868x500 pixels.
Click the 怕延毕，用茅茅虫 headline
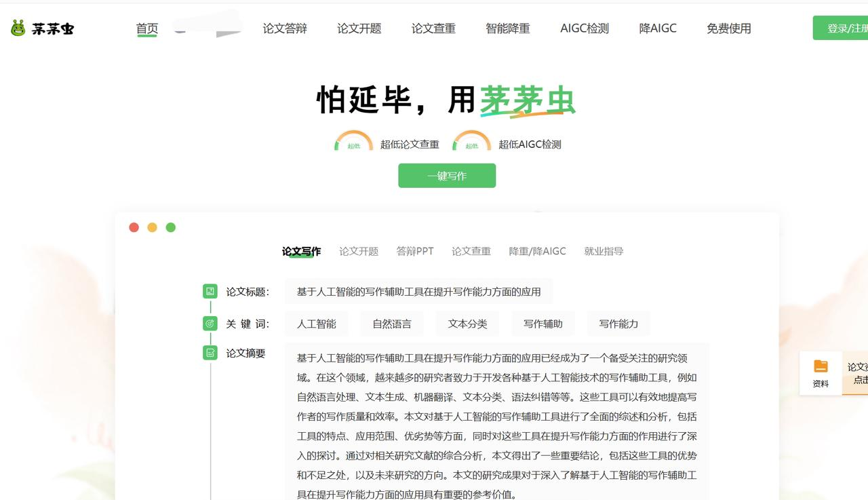click(x=446, y=100)
